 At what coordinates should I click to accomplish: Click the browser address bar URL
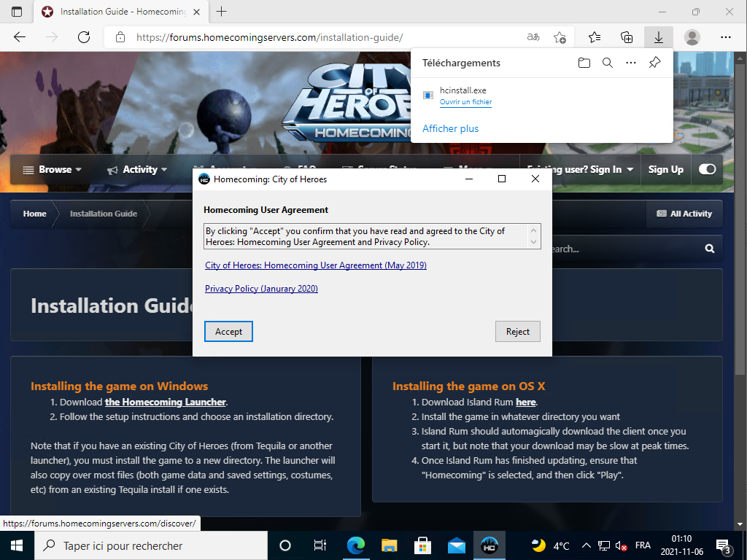point(270,37)
